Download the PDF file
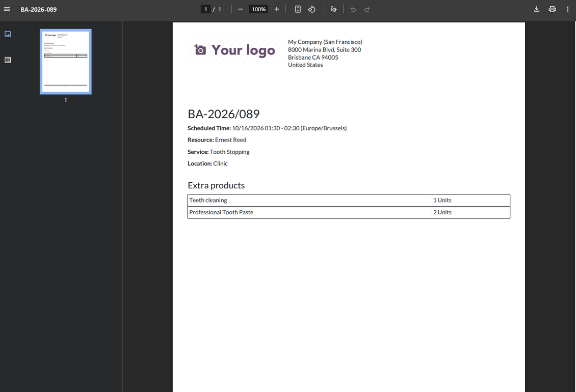The height and width of the screenshot is (392, 576). point(536,9)
